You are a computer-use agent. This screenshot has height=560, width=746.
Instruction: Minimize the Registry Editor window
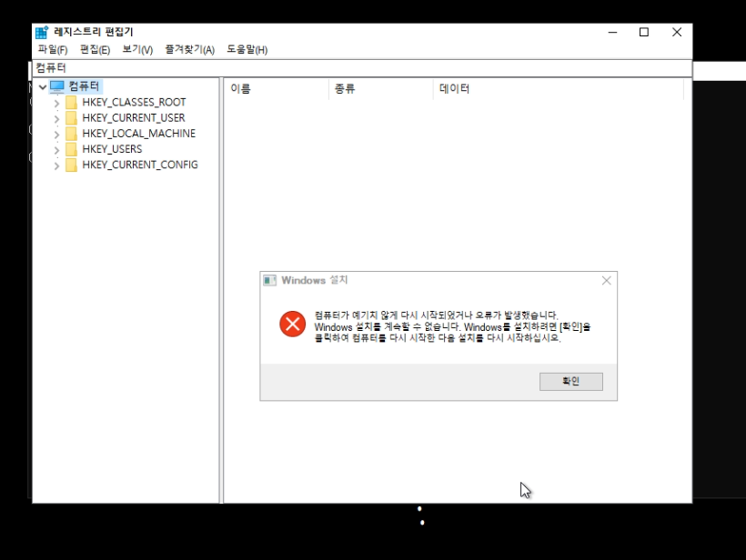tap(613, 33)
